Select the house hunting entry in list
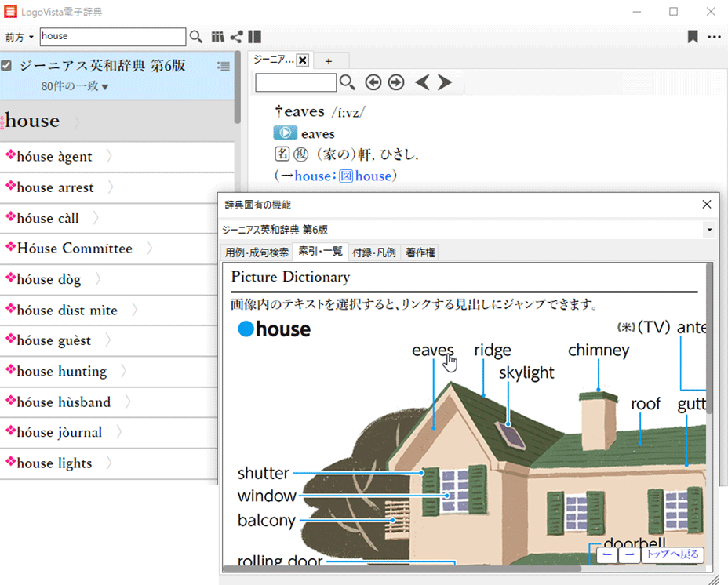Viewport: 728px width, 585px height. (61, 371)
